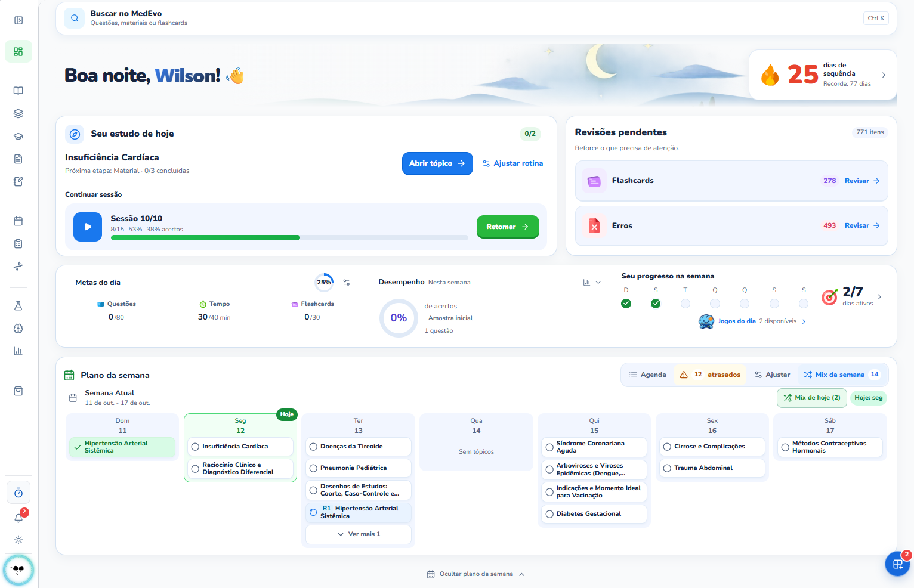The image size is (914, 588).
Task: Check the Doenças da Tireoide circle
Action: click(313, 447)
